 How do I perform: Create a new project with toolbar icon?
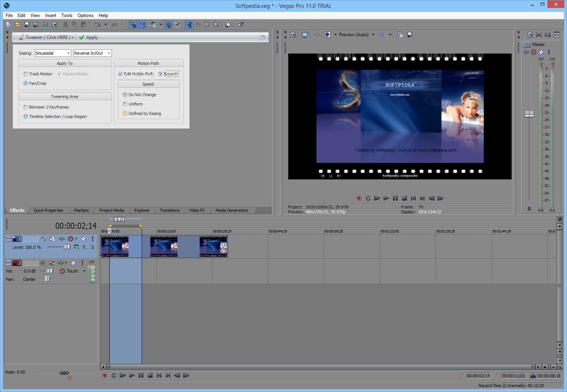point(9,24)
